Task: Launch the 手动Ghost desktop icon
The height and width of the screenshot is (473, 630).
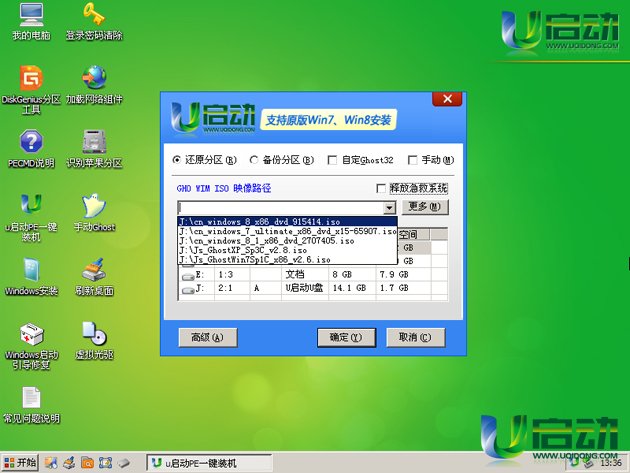Action: click(x=94, y=206)
